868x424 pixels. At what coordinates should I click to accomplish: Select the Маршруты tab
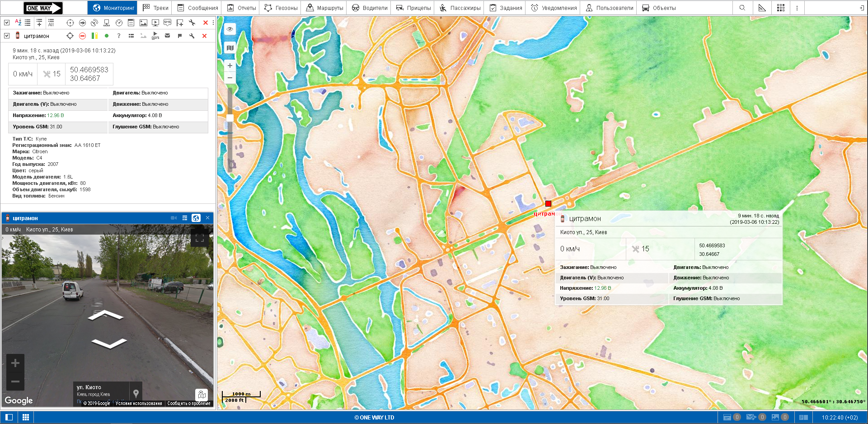pyautogui.click(x=324, y=8)
